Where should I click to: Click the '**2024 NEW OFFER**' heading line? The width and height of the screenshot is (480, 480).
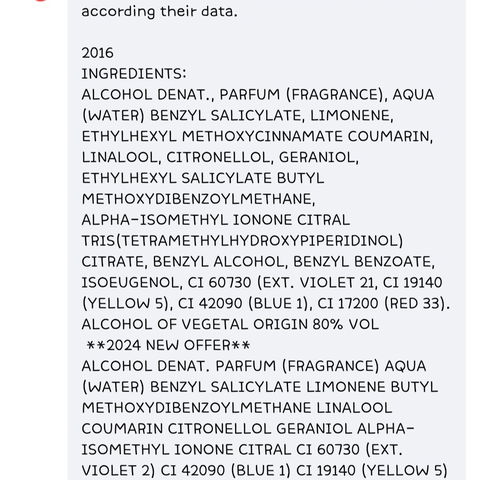click(x=168, y=345)
